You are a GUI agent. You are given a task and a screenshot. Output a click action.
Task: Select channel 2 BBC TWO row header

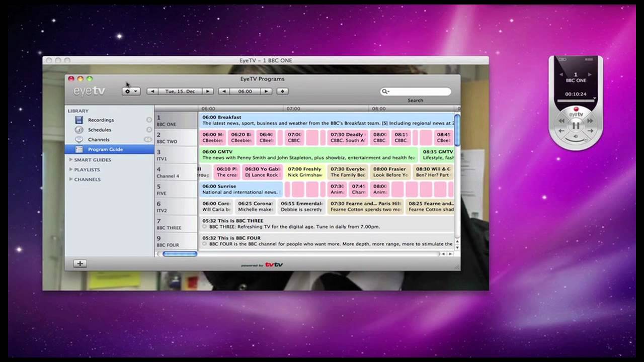coord(176,138)
